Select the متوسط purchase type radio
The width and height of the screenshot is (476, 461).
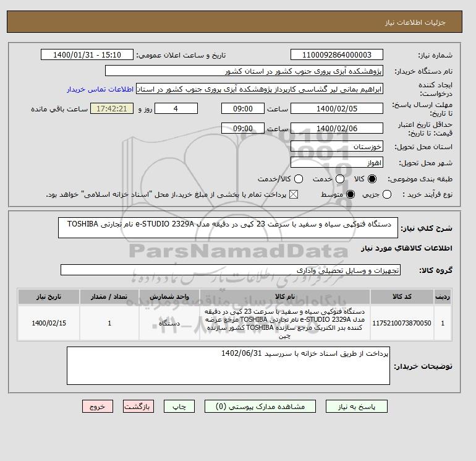(351, 194)
